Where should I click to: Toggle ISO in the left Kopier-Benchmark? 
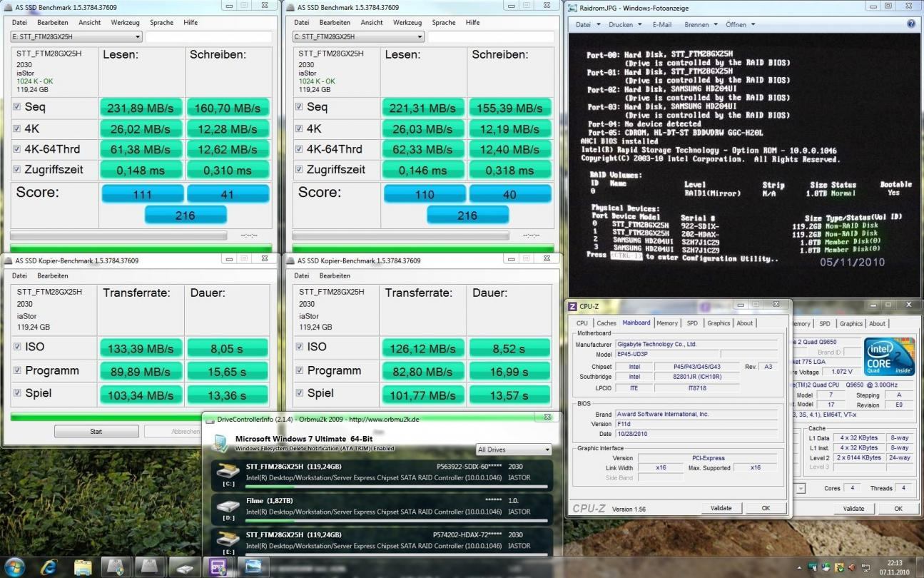(17, 347)
